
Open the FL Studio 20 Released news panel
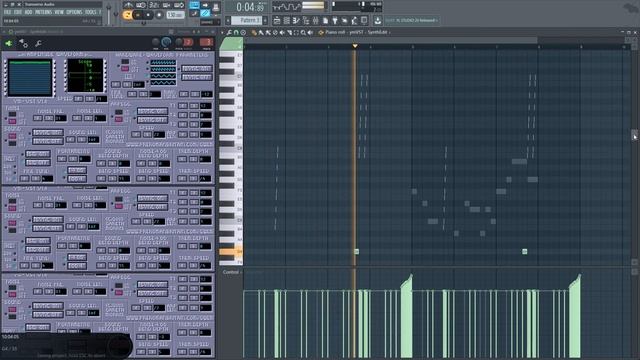[412, 20]
